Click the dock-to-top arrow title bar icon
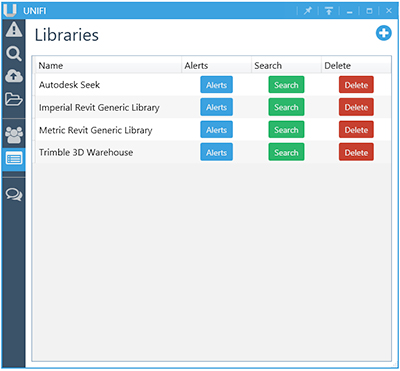This screenshot has height=371, width=400. (x=329, y=11)
